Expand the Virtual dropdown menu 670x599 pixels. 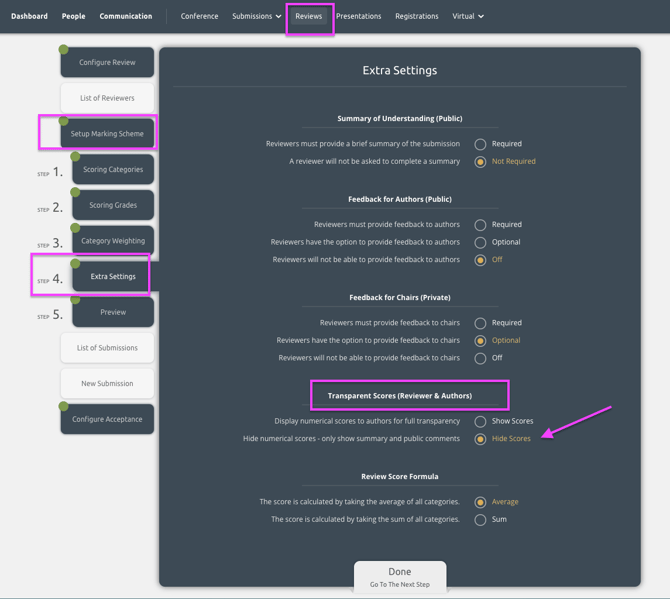pyautogui.click(x=467, y=16)
